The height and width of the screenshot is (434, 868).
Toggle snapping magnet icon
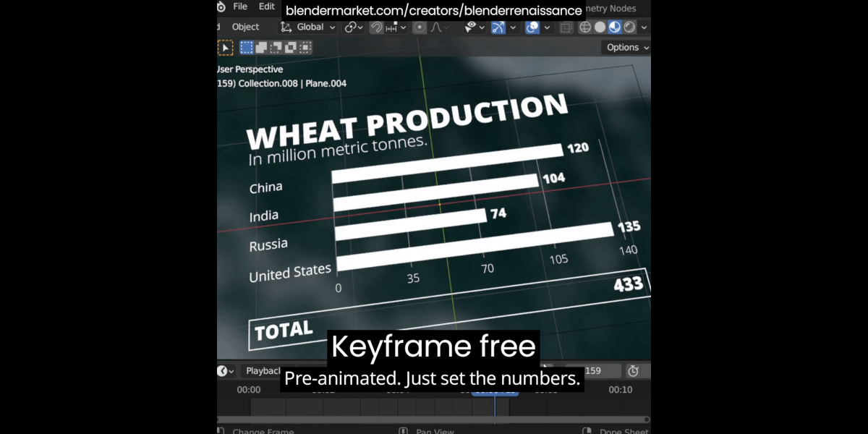pyautogui.click(x=376, y=27)
